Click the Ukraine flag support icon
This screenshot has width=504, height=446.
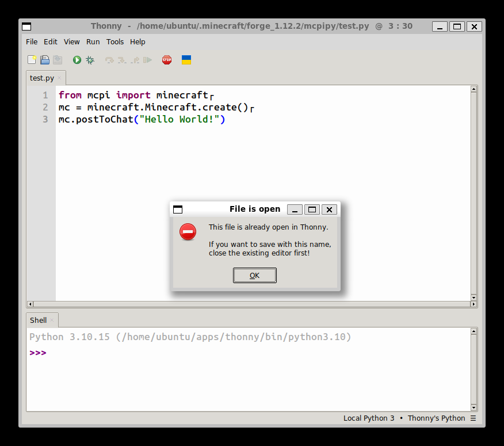point(186,60)
